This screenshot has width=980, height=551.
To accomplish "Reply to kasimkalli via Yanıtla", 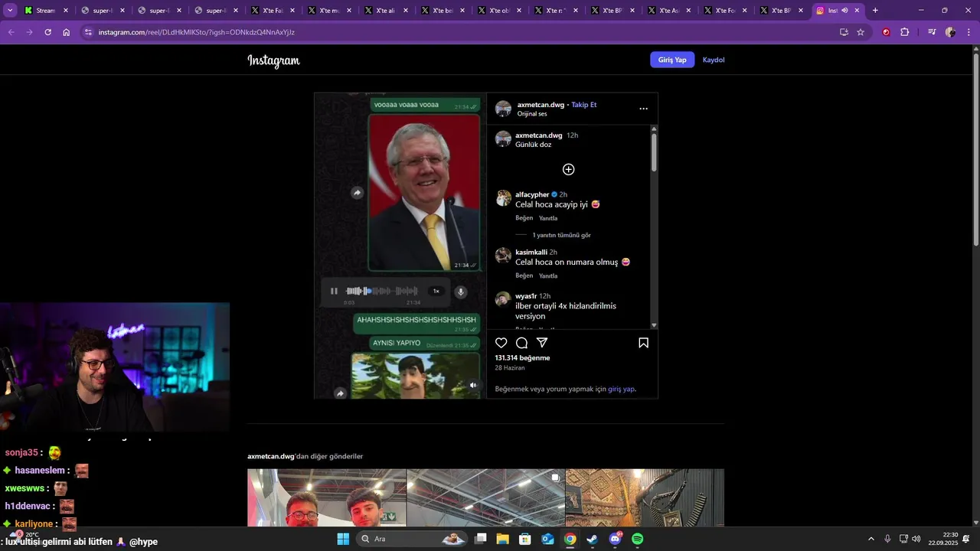I will (548, 275).
